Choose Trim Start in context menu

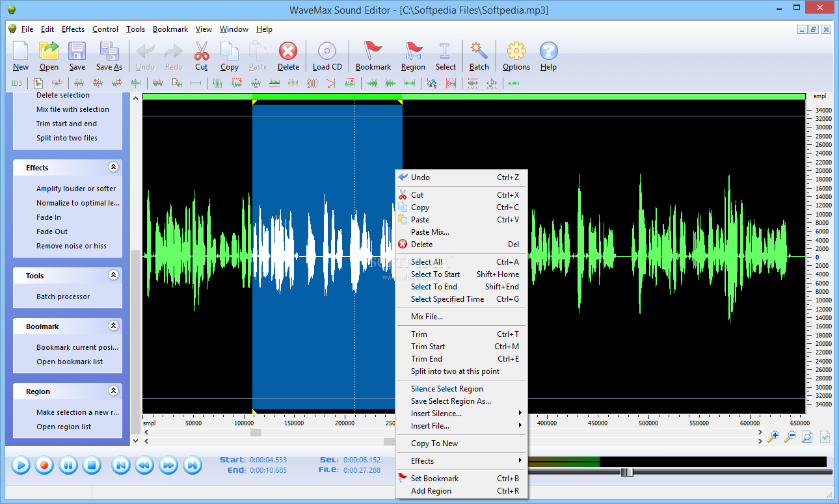pos(461,347)
